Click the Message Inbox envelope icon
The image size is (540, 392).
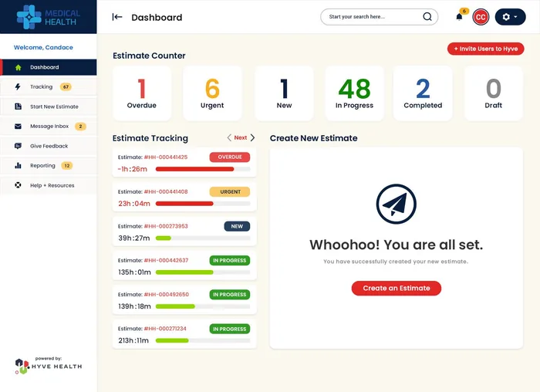[19, 127]
